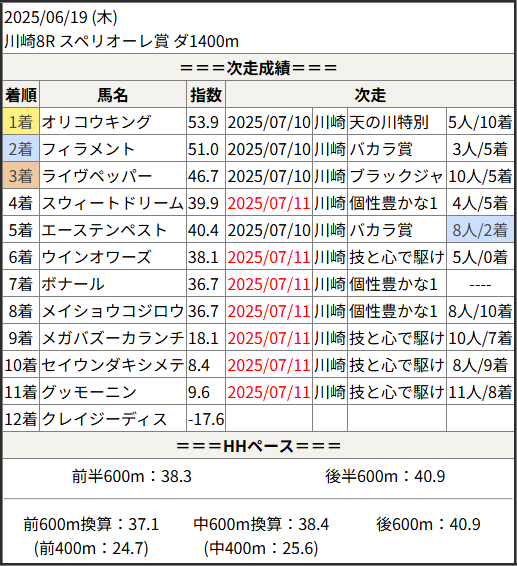Viewport: 517px width, 566px height.
Task: Click the 指数 column header
Action: (x=206, y=95)
